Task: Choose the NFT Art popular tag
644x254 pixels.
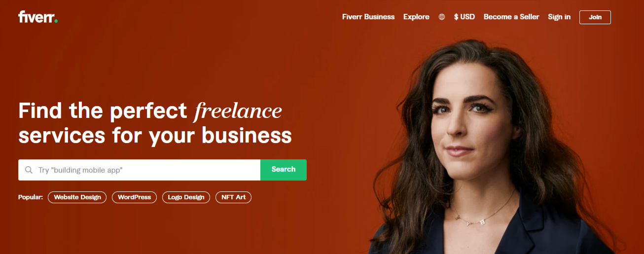Action: pos(233,197)
